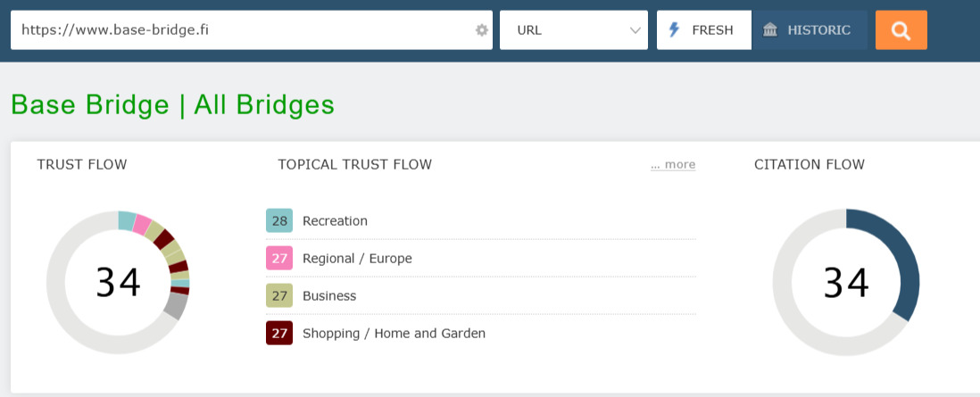Image resolution: width=980 pixels, height=397 pixels.
Task: Switch to the FRESH index
Action: [704, 30]
